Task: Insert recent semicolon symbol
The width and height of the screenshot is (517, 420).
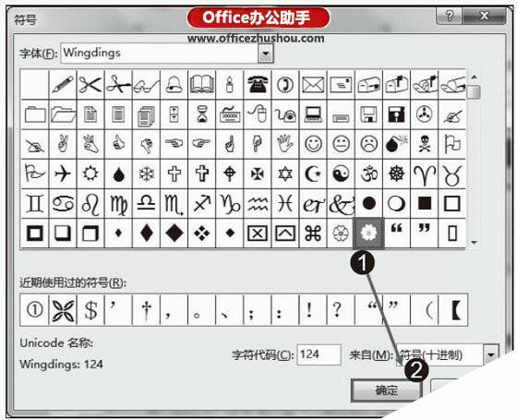Action: coord(258,309)
